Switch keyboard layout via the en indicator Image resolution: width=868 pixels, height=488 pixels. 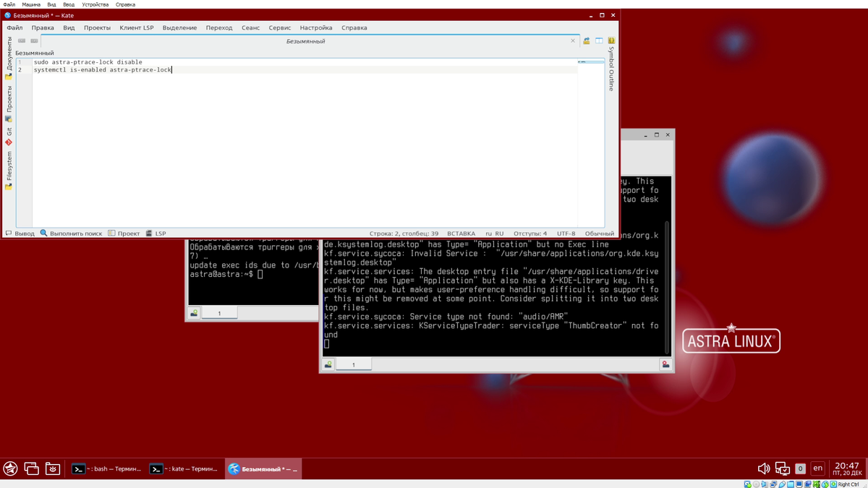click(817, 468)
